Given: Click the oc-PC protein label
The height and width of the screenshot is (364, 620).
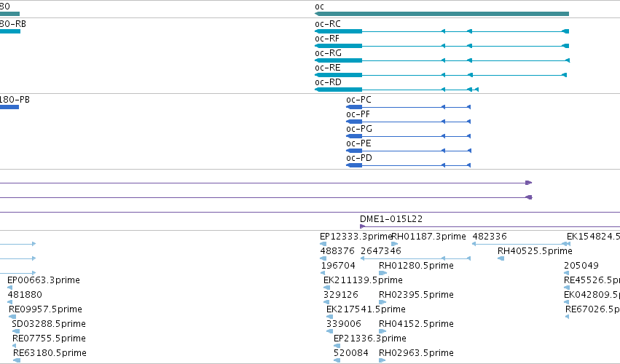Looking at the screenshot, I should [x=358, y=100].
